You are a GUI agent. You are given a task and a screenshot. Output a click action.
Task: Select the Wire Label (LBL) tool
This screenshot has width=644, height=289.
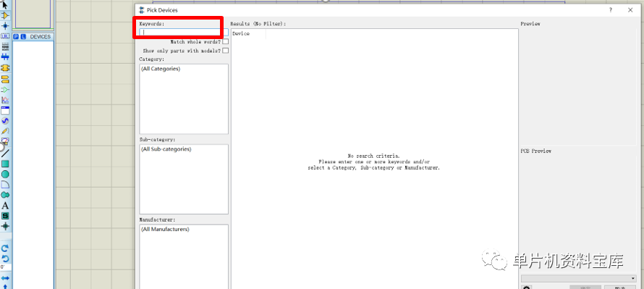click(5, 36)
